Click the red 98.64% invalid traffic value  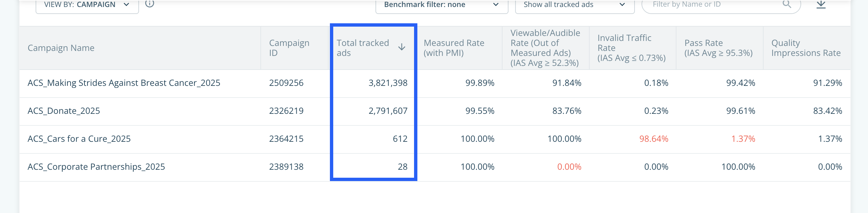pos(653,139)
